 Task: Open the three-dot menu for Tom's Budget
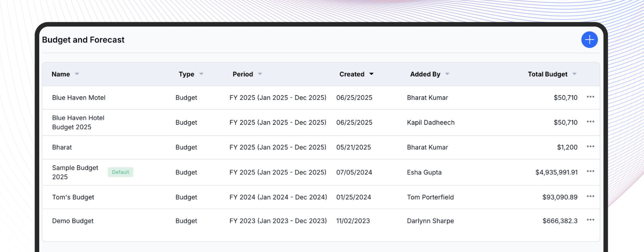pyautogui.click(x=590, y=197)
